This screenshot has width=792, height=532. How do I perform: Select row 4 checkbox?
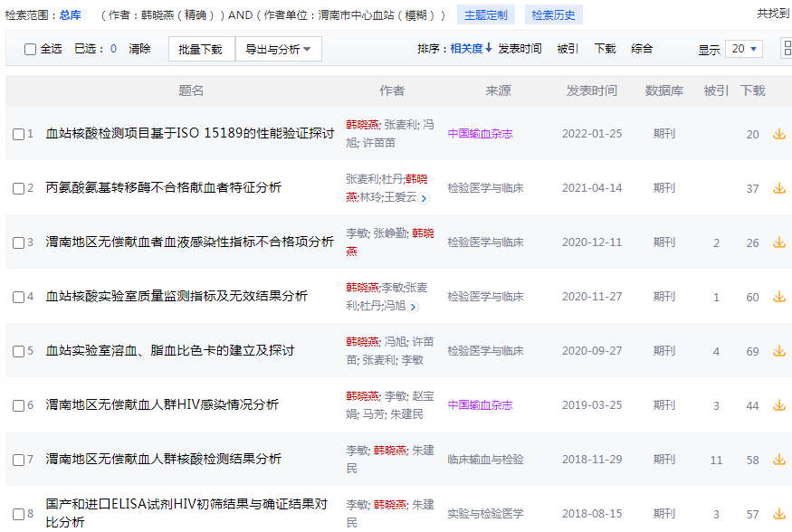click(19, 297)
